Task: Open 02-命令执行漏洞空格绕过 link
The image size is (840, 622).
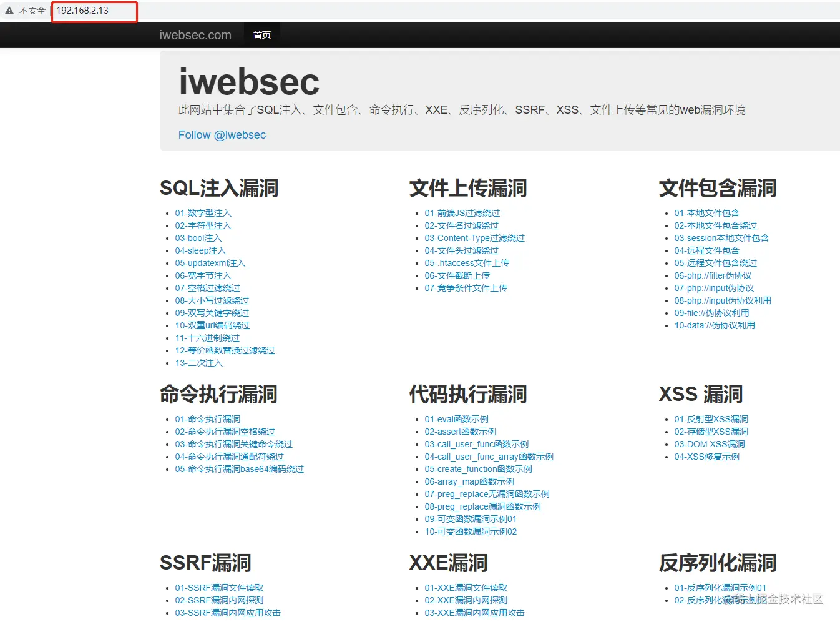Action: [x=225, y=432]
